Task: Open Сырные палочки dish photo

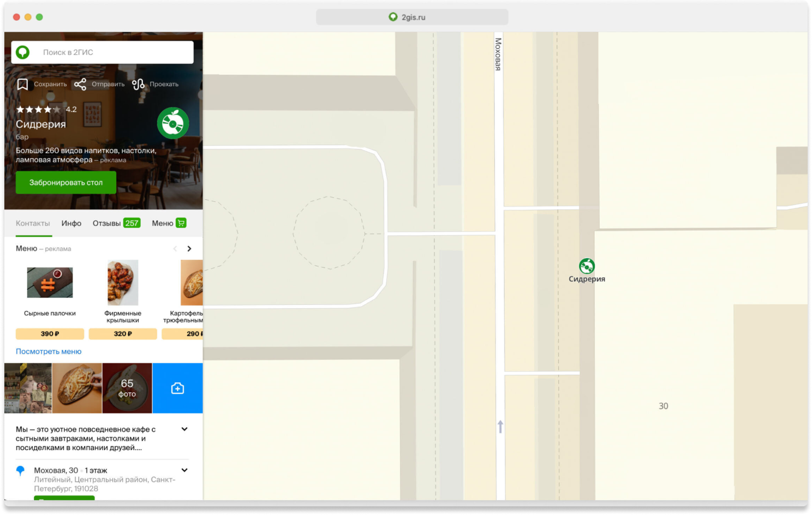Action: tap(50, 283)
